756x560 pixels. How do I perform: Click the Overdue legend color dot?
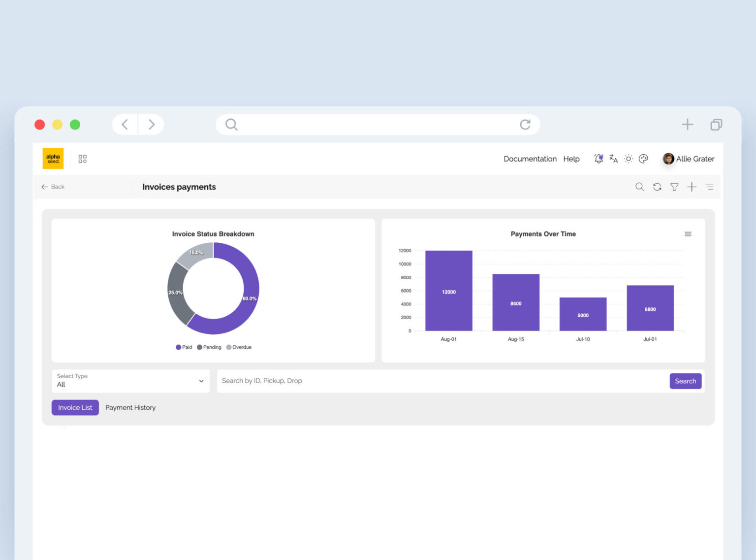[x=229, y=347]
